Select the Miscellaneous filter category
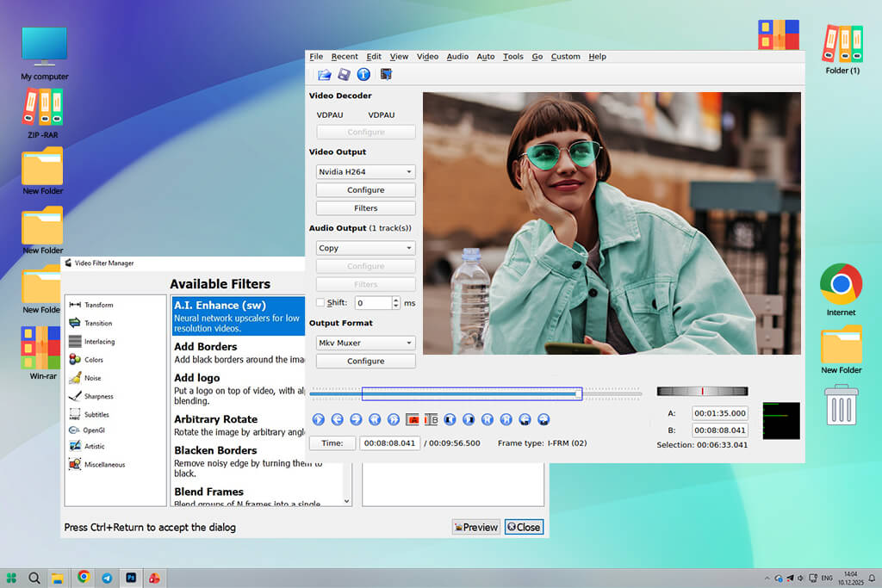Screen dimensions: 882x588 click(96, 464)
